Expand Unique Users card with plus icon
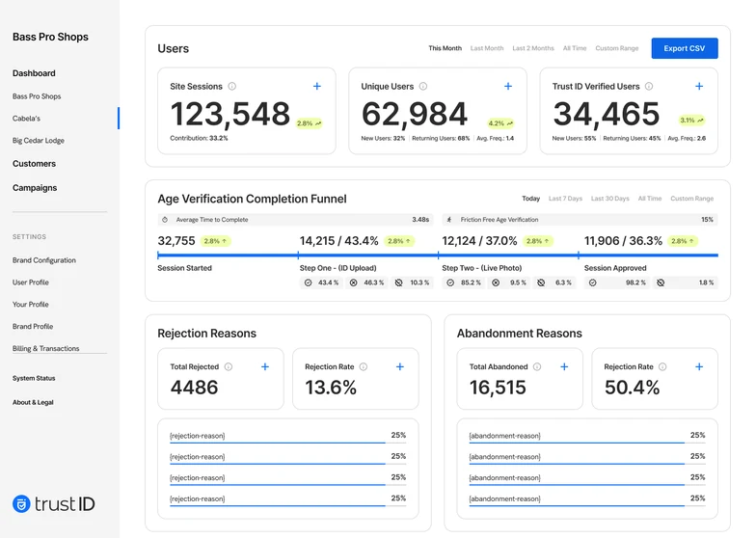The image size is (756, 538). [507, 87]
